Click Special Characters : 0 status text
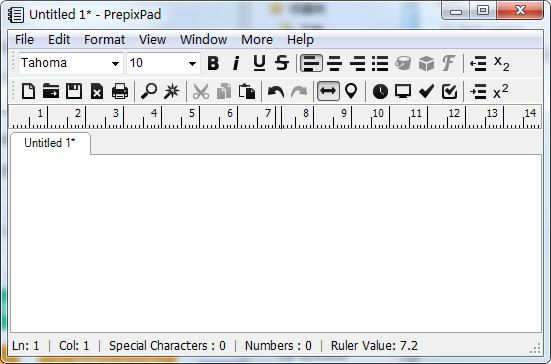Image resolution: width=551 pixels, height=364 pixels. [x=167, y=346]
